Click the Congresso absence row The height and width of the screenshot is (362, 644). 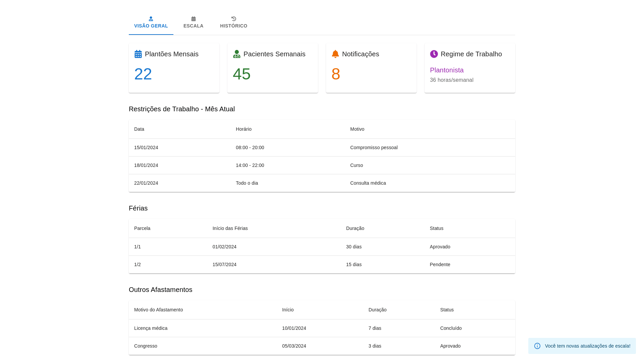(322, 346)
